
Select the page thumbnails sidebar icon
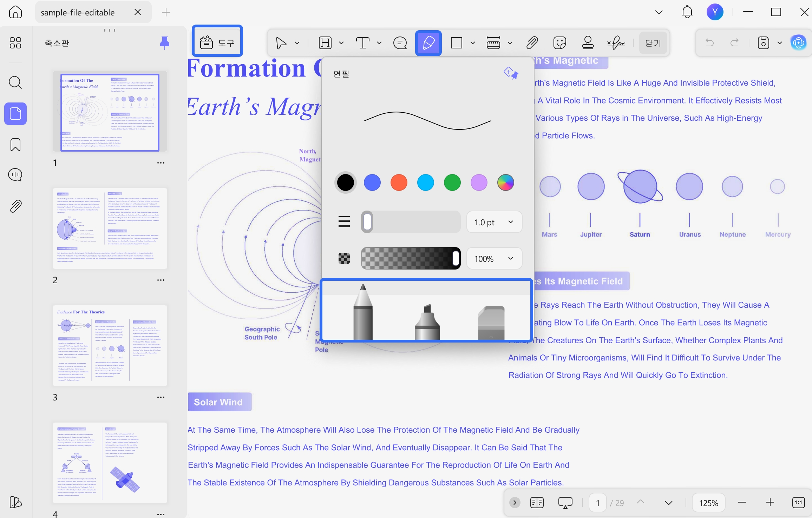[x=15, y=114]
